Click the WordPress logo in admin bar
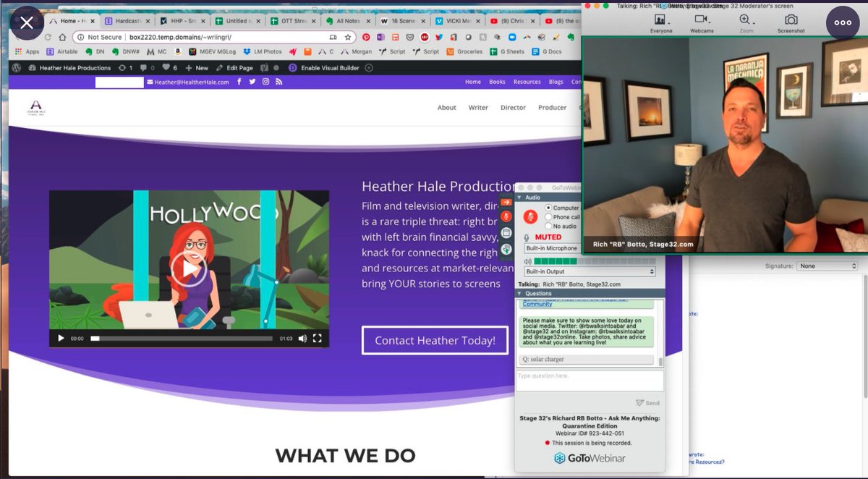Viewport: 868px width, 479px height. tap(17, 67)
